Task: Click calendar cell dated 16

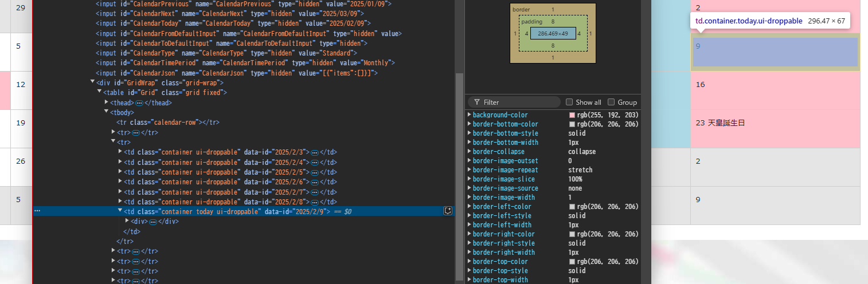Action: click(x=776, y=90)
